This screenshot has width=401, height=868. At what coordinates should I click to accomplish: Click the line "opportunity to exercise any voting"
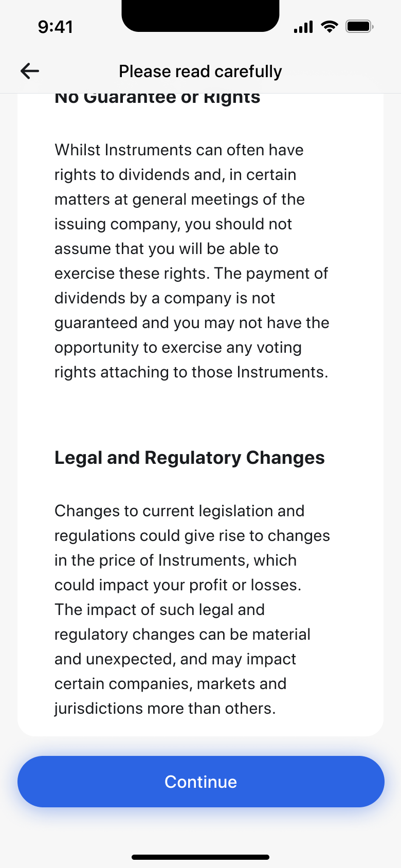point(178,348)
